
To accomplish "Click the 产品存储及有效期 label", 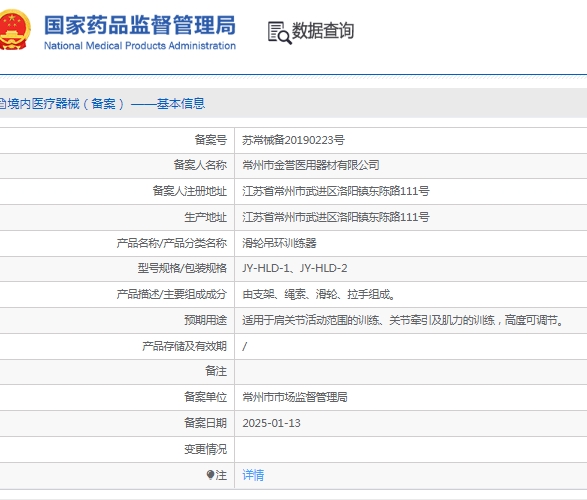I will 185,346.
